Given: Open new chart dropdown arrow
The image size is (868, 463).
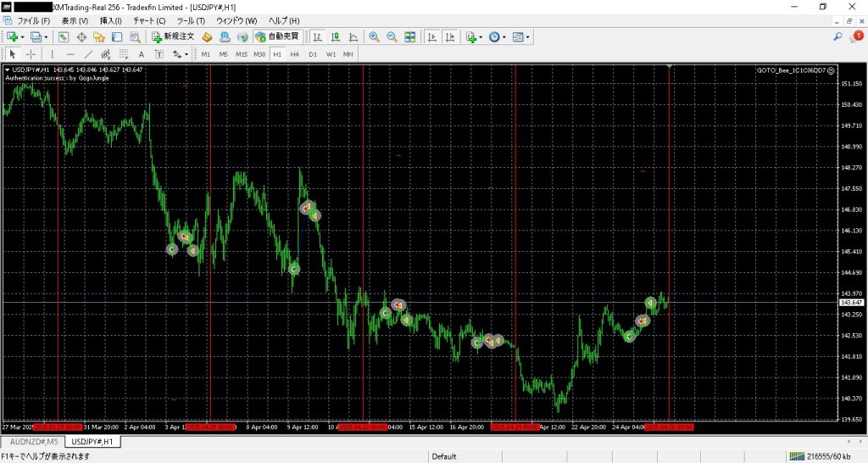Looking at the screenshot, I should point(22,36).
